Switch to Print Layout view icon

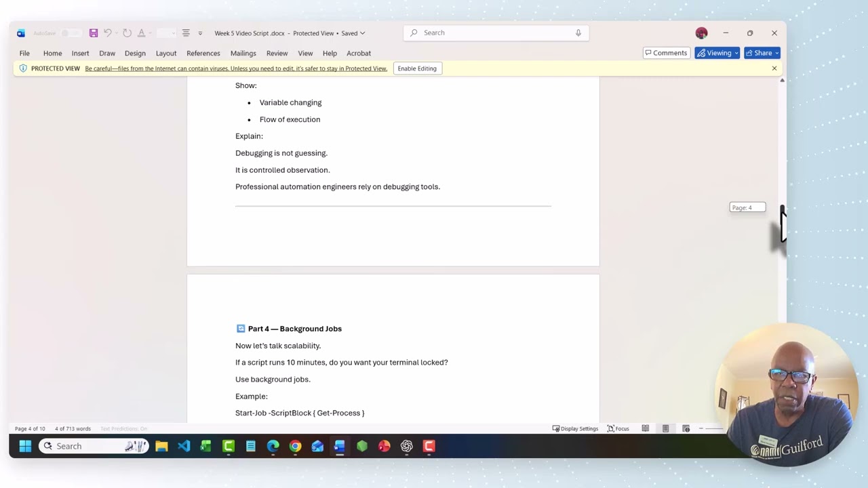(x=666, y=428)
